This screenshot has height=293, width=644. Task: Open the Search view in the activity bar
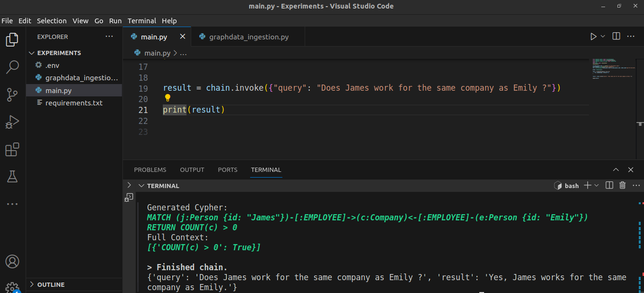(x=12, y=67)
